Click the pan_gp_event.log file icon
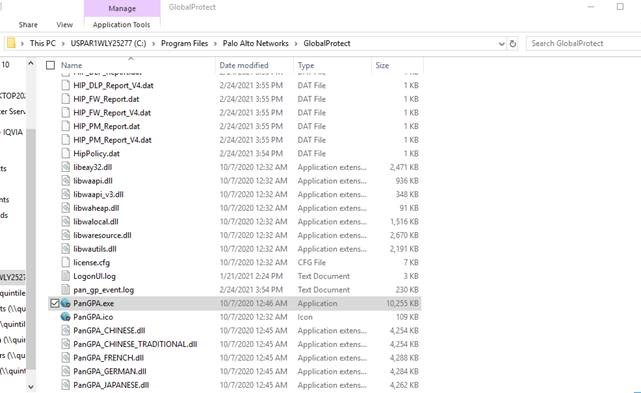 pos(65,290)
